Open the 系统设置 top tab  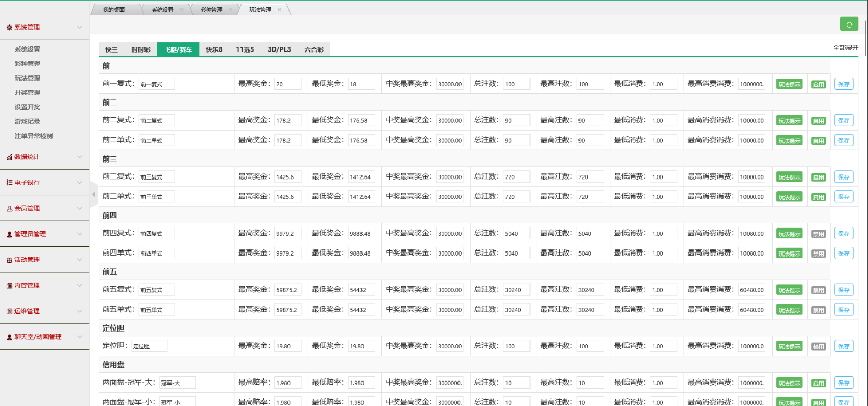[x=163, y=10]
